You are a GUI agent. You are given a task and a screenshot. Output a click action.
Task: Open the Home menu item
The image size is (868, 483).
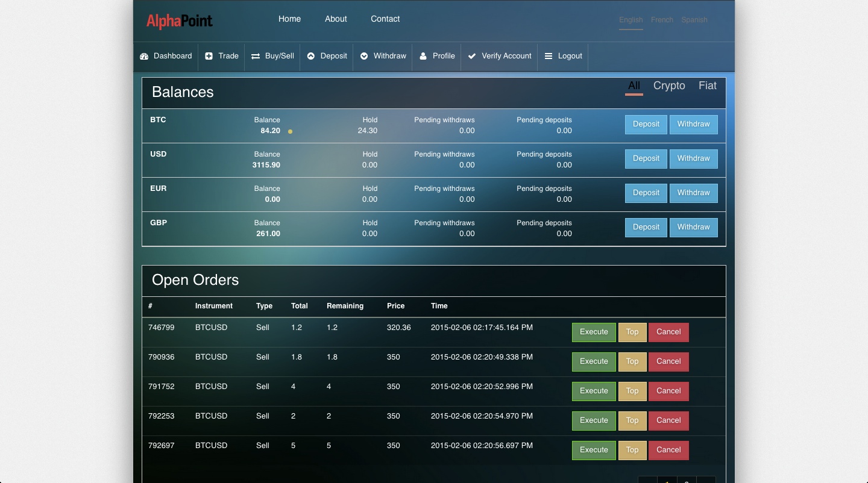click(x=289, y=19)
